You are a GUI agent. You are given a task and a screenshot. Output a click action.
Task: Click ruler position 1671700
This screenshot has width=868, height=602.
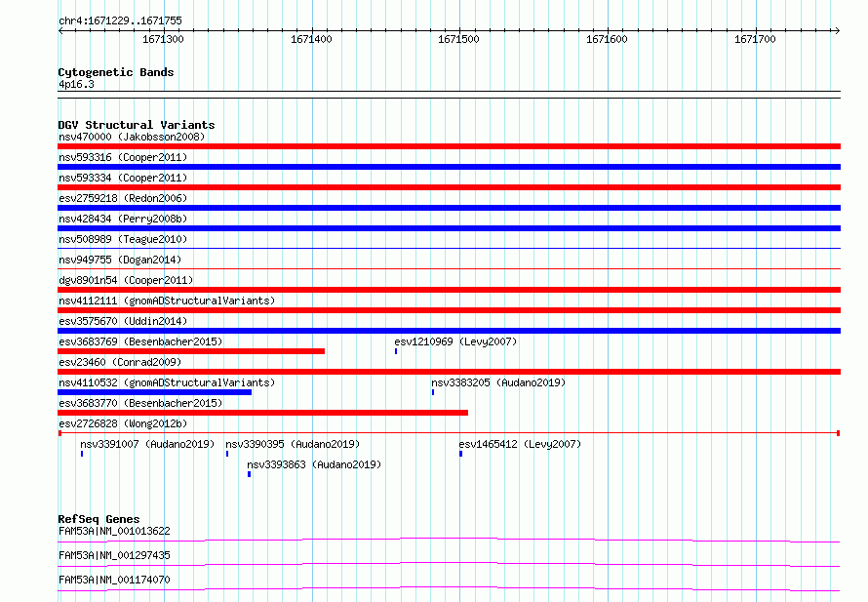[756, 39]
